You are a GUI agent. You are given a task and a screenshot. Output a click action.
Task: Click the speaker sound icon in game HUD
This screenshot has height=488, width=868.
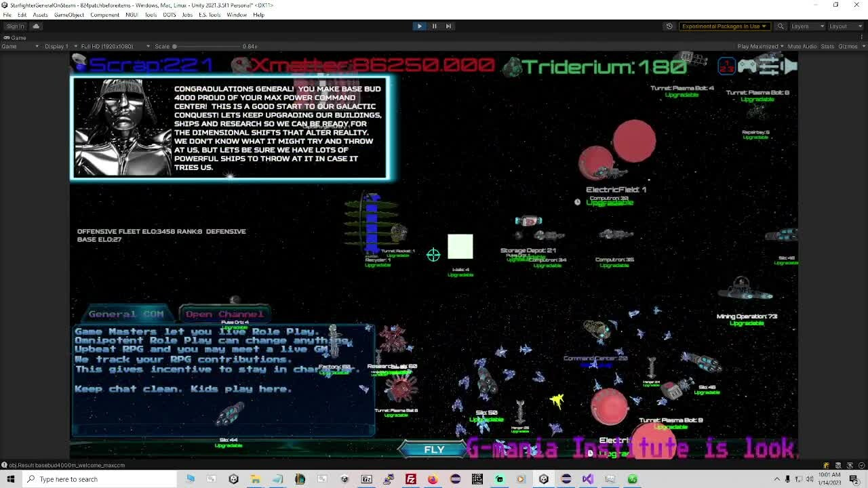790,66
